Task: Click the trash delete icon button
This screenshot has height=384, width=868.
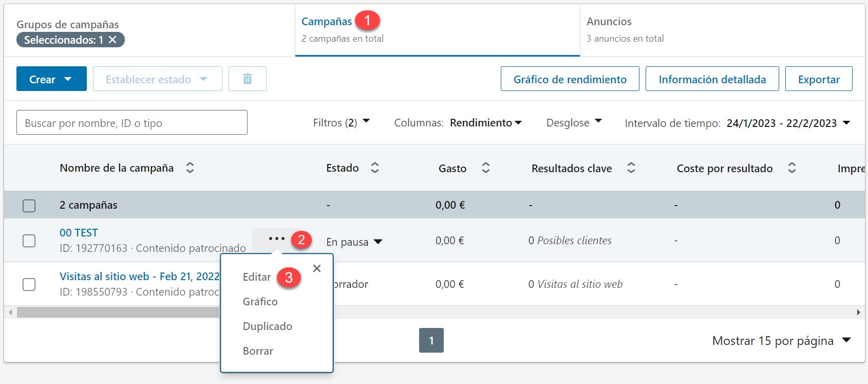Action: click(x=248, y=79)
